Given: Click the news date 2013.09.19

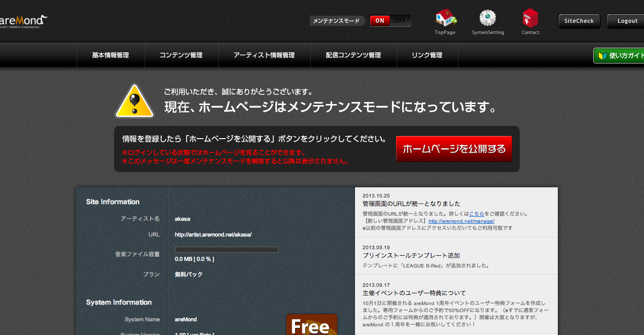Looking at the screenshot, I should [376, 247].
